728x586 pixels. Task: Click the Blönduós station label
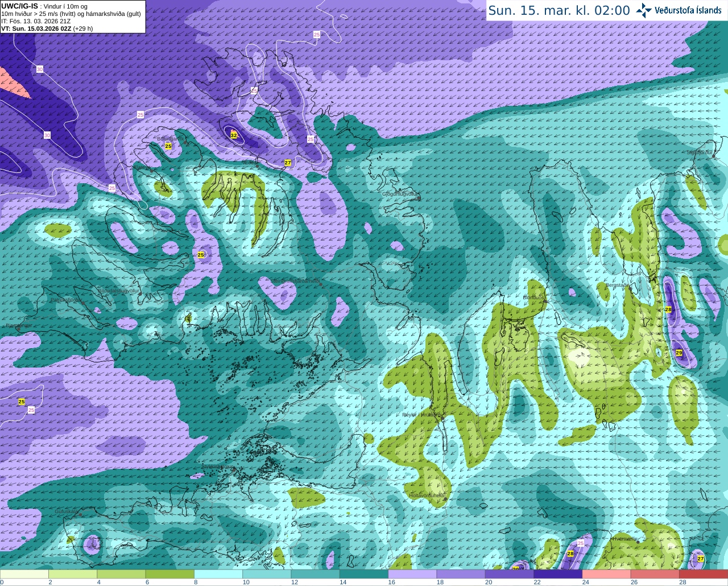point(533,298)
